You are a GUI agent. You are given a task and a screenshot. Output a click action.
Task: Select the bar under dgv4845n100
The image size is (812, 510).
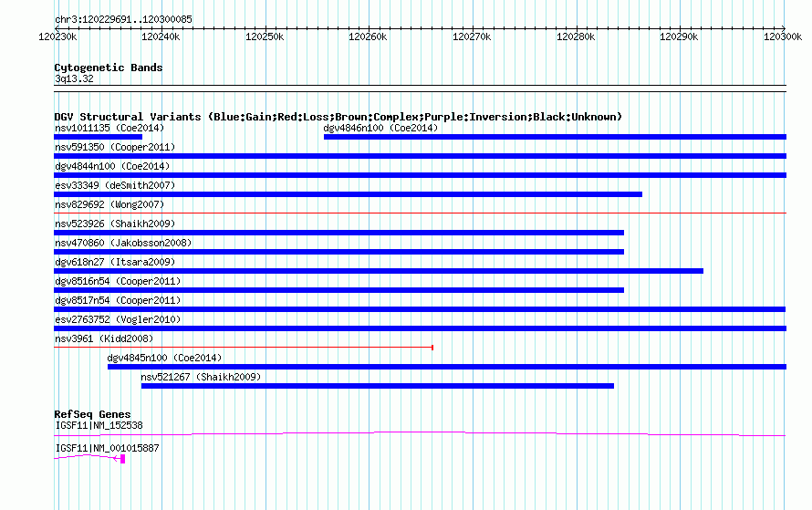pyautogui.click(x=447, y=367)
